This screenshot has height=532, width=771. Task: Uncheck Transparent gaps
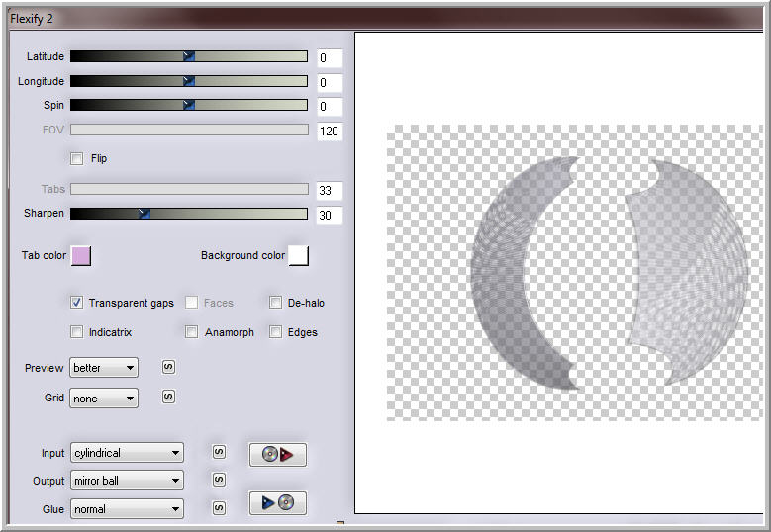click(77, 303)
